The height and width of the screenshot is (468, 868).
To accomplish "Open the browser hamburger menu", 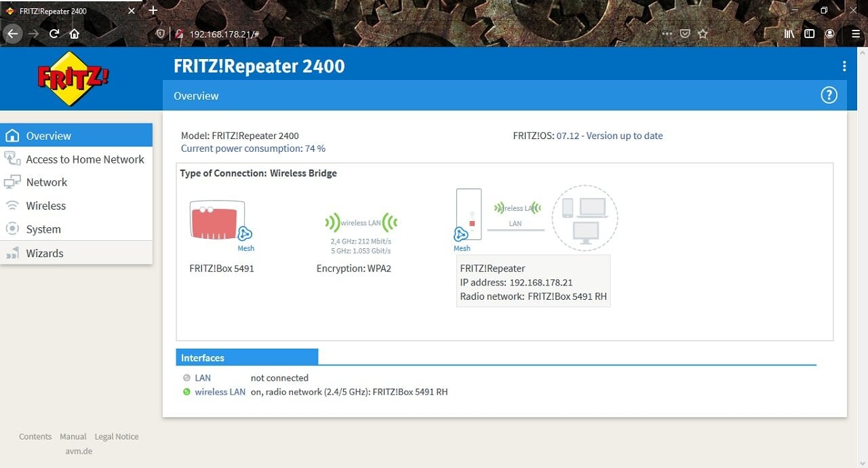I will pyautogui.click(x=855, y=33).
